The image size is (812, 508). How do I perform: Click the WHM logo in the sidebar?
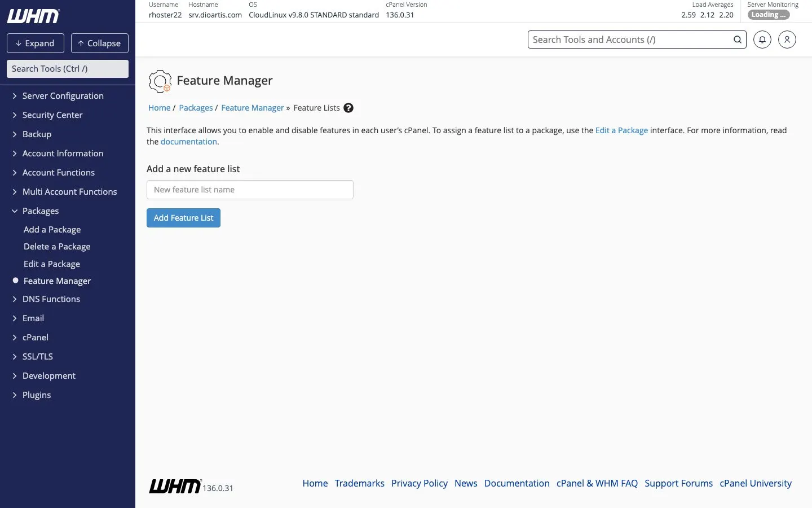[x=33, y=16]
